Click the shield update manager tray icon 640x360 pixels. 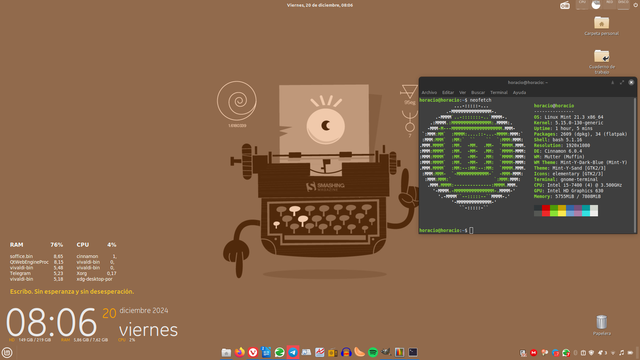(591, 353)
